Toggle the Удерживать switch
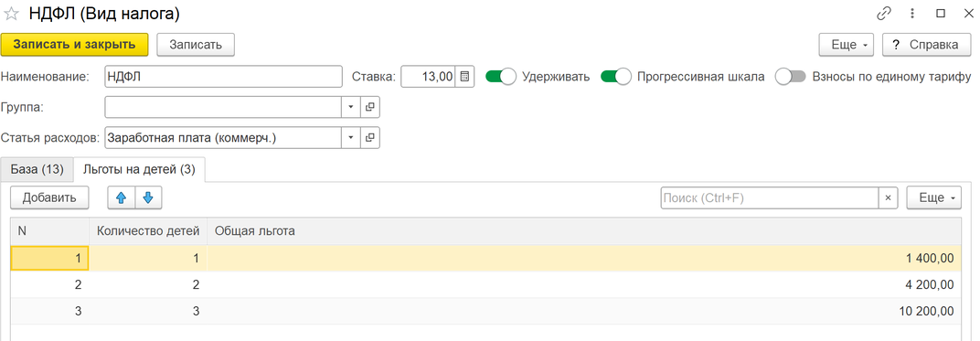980x341 pixels. (501, 77)
